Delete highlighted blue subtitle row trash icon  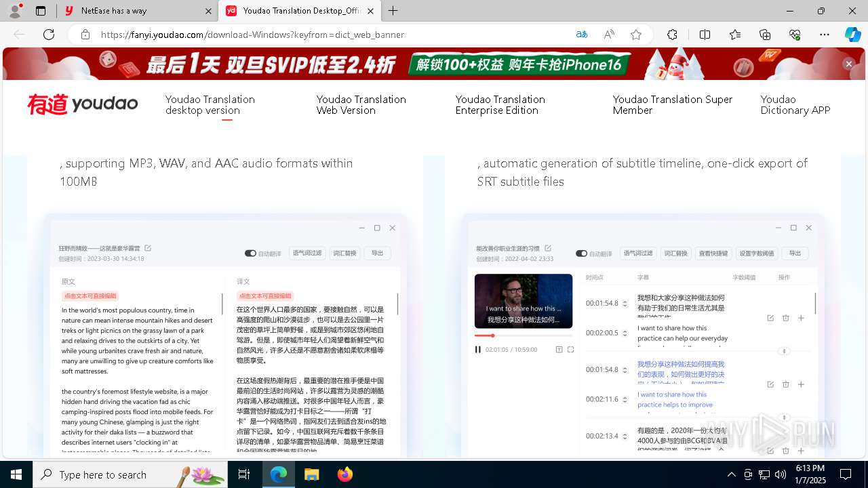[x=786, y=384]
